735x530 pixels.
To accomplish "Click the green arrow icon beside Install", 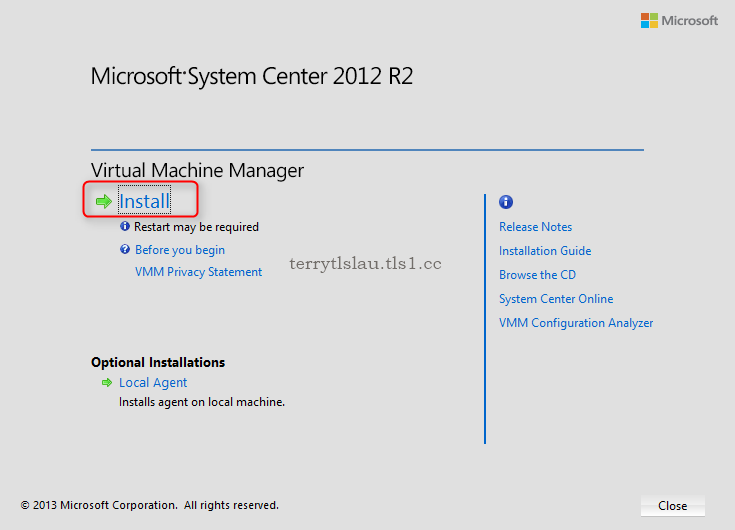I will (x=104, y=202).
